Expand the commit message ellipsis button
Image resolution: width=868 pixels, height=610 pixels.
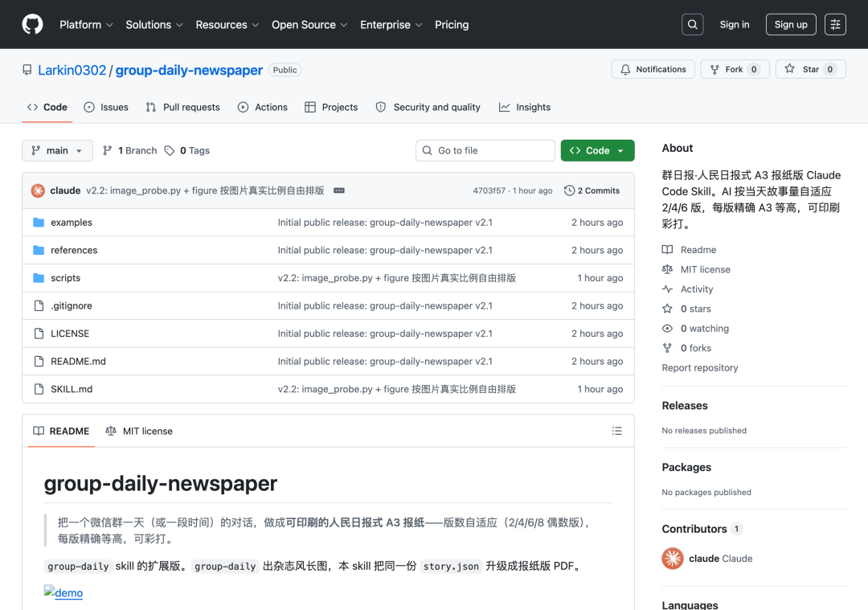(x=339, y=190)
